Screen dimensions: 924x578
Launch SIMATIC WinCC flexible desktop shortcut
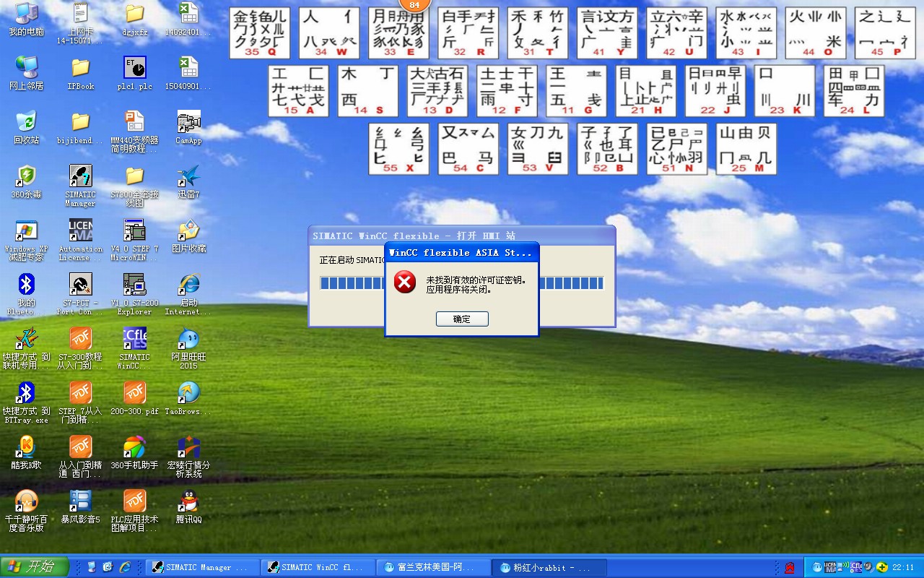click(x=134, y=348)
